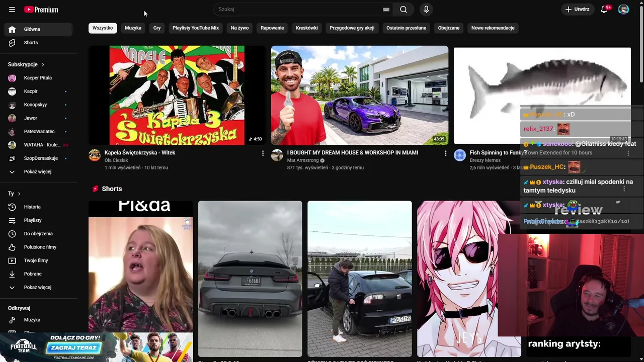Click the Utwórz create button

click(577, 9)
